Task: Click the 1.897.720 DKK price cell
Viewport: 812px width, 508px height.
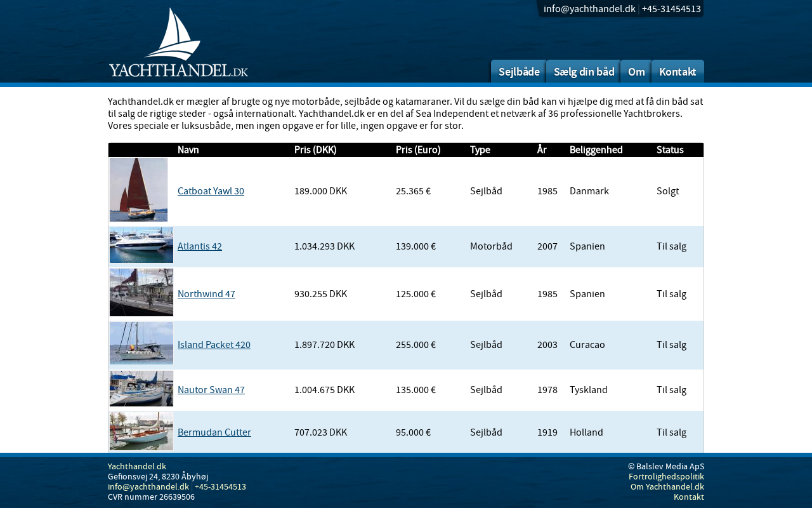Action: click(325, 345)
